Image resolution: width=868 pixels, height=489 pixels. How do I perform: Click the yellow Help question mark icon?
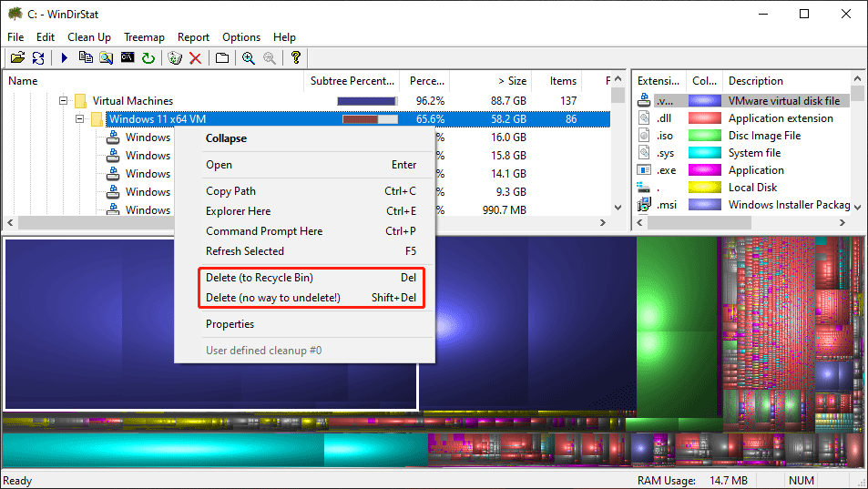coord(296,57)
